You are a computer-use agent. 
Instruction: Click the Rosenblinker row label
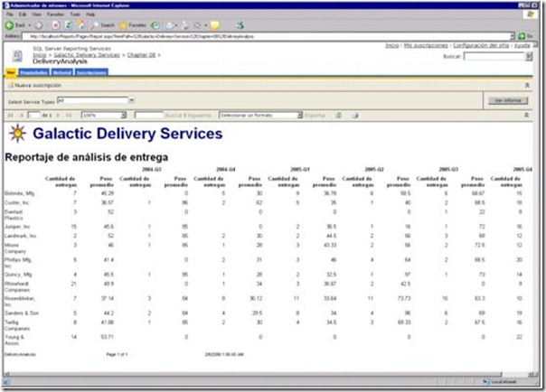click(20, 301)
